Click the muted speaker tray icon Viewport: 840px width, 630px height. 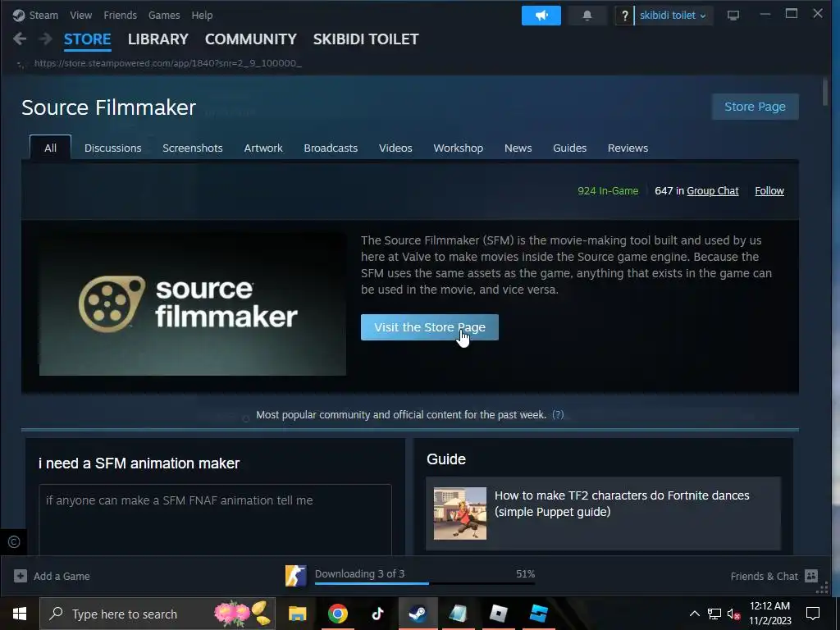point(733,614)
